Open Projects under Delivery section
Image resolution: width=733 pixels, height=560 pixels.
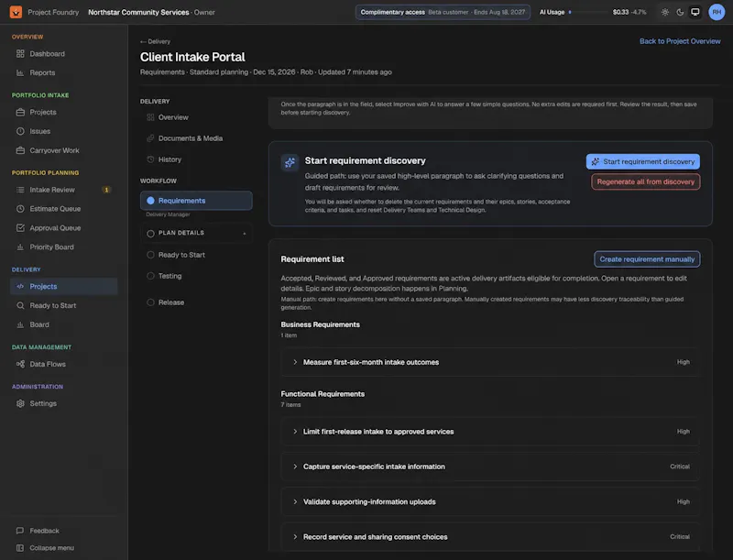(x=63, y=287)
